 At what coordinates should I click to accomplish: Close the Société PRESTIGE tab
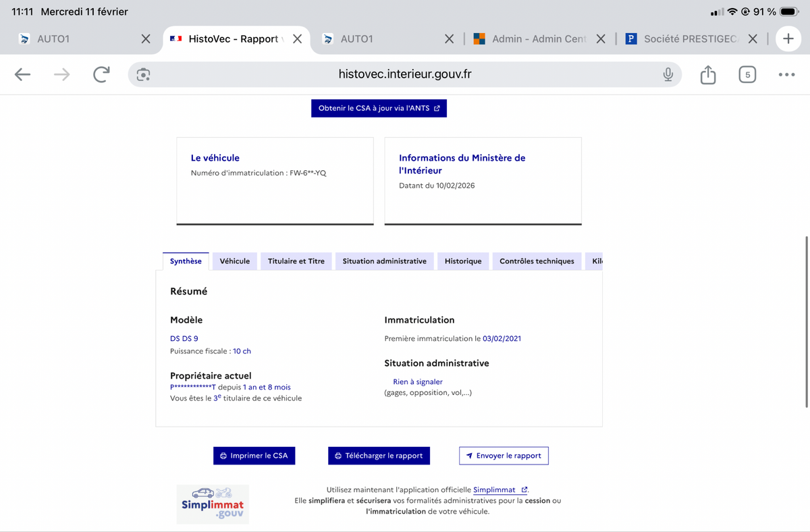tap(753, 39)
